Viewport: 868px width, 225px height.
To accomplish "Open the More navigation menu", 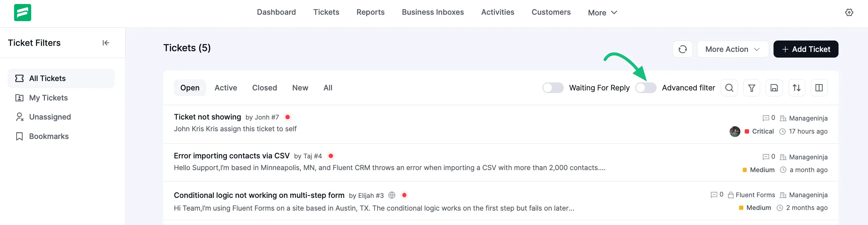I will [x=602, y=12].
